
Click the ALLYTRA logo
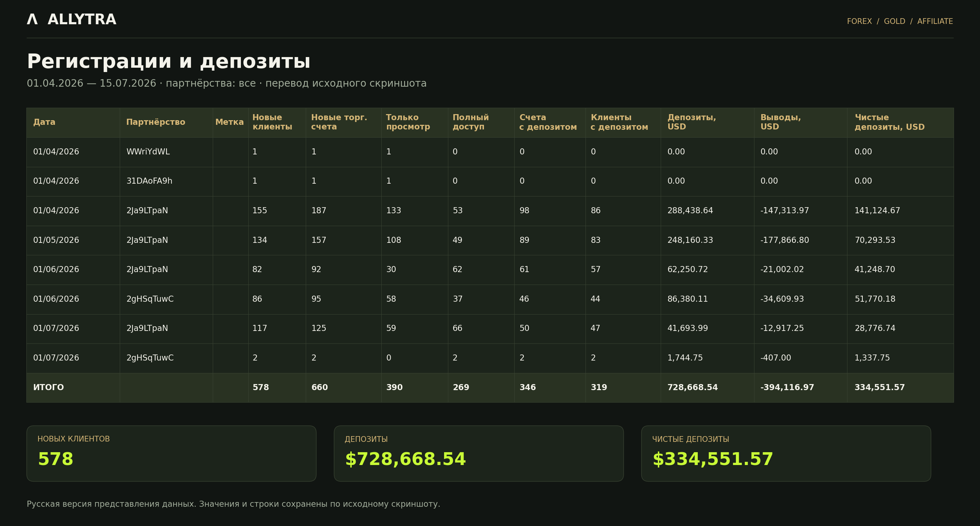(x=72, y=19)
